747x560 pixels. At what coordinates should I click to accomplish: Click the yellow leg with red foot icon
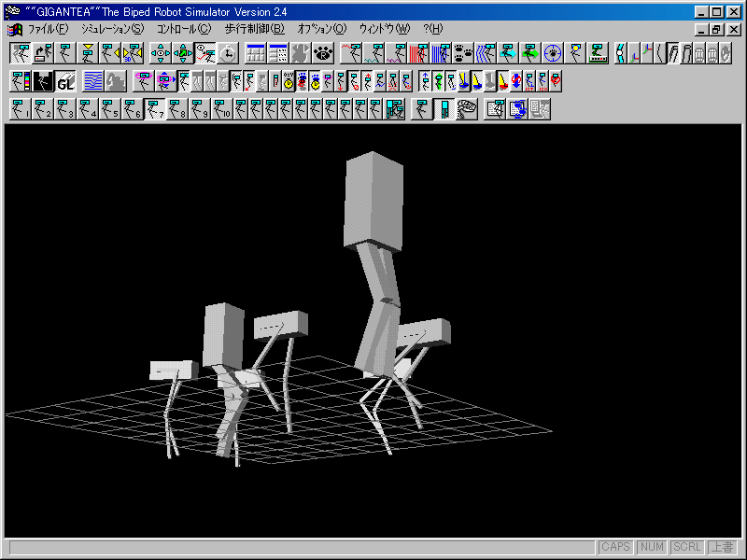point(503,81)
